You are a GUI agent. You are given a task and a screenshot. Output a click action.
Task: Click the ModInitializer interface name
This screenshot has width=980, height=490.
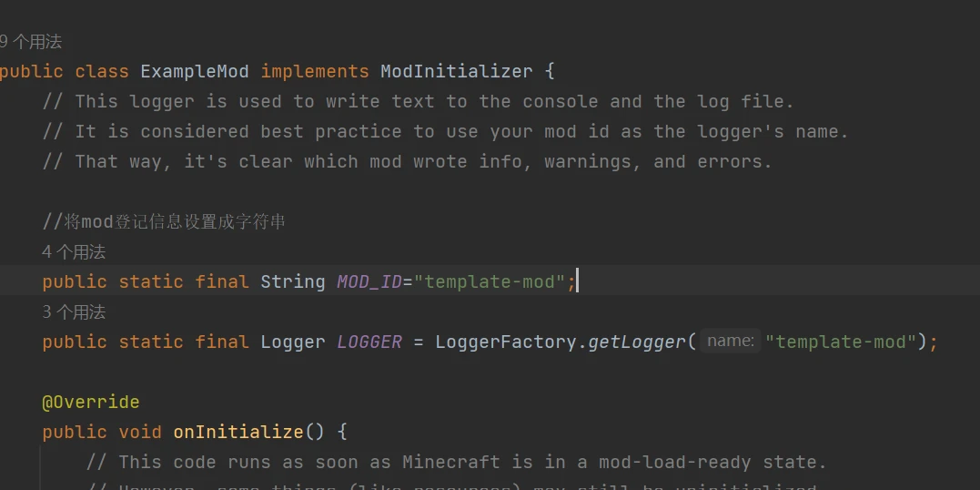[456, 71]
